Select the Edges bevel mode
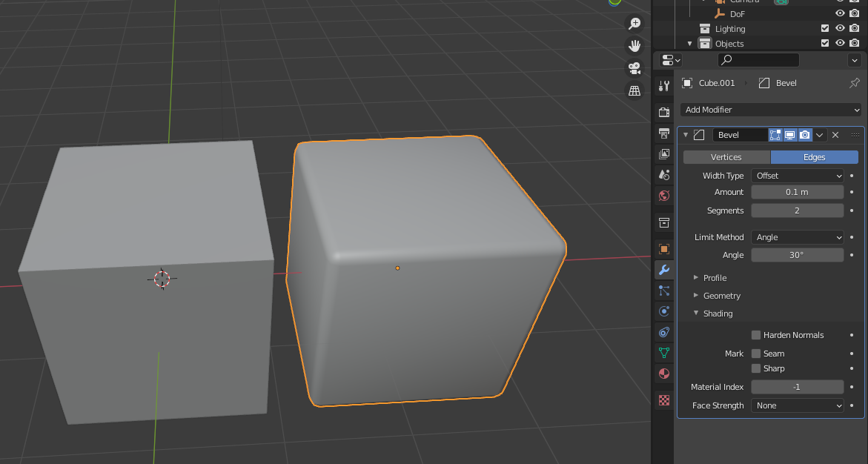Screen dimensions: 868x464 [x=815, y=157]
